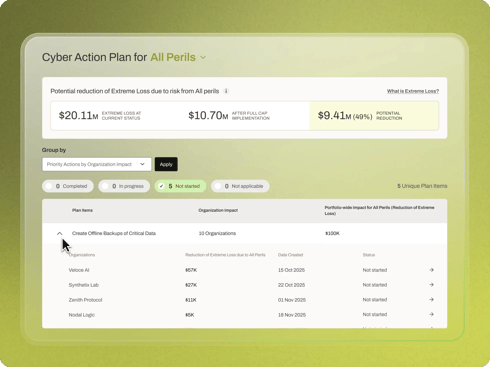Open arrow for Veloce AI row
Screen dimensions: 490x367
tap(431, 270)
